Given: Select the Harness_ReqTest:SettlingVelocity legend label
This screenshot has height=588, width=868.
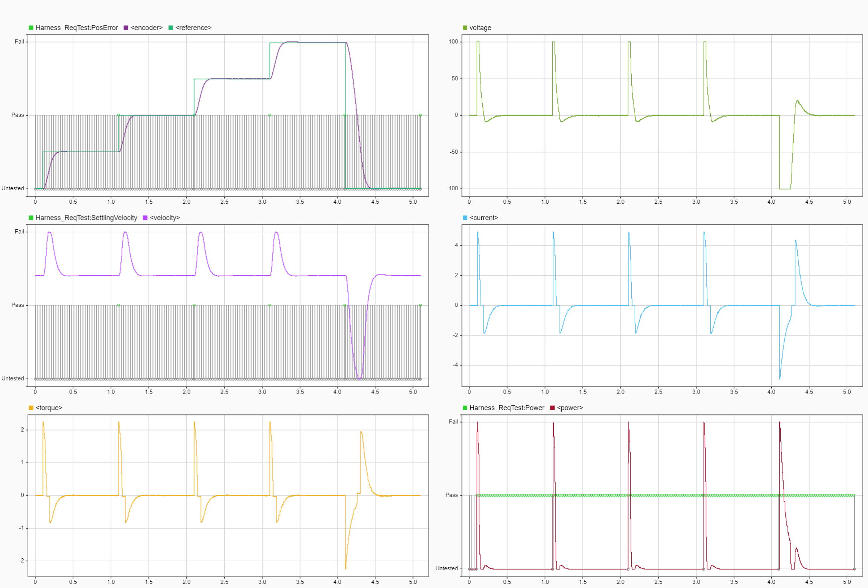Looking at the screenshot, I should pos(86,218).
